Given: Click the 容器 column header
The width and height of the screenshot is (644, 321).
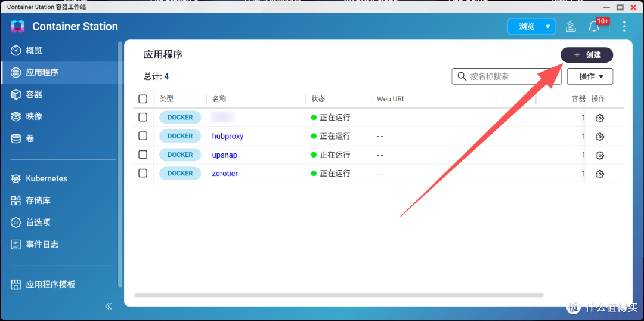Looking at the screenshot, I should point(578,99).
